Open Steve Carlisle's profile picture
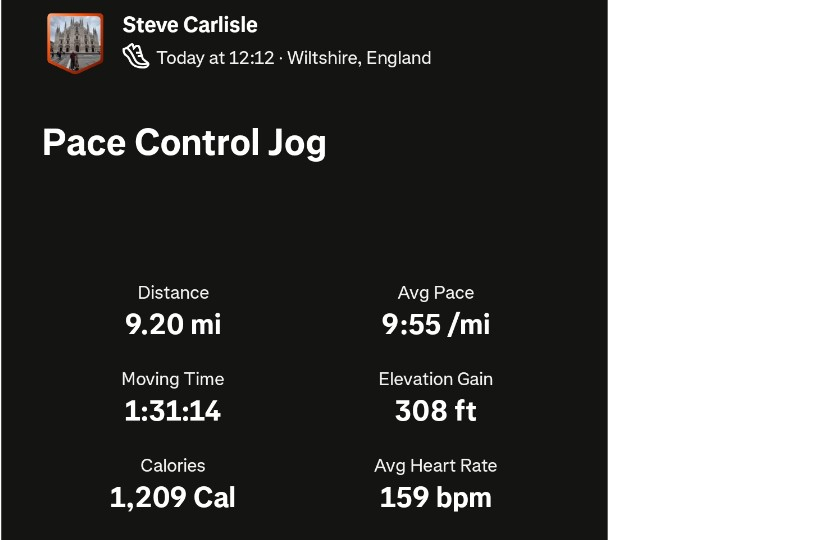This screenshot has width=840, height=540. tap(75, 42)
